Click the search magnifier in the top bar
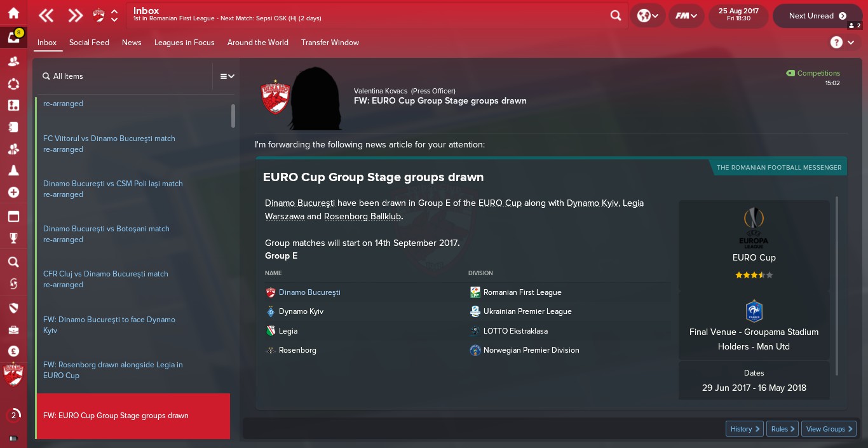 pyautogui.click(x=616, y=16)
